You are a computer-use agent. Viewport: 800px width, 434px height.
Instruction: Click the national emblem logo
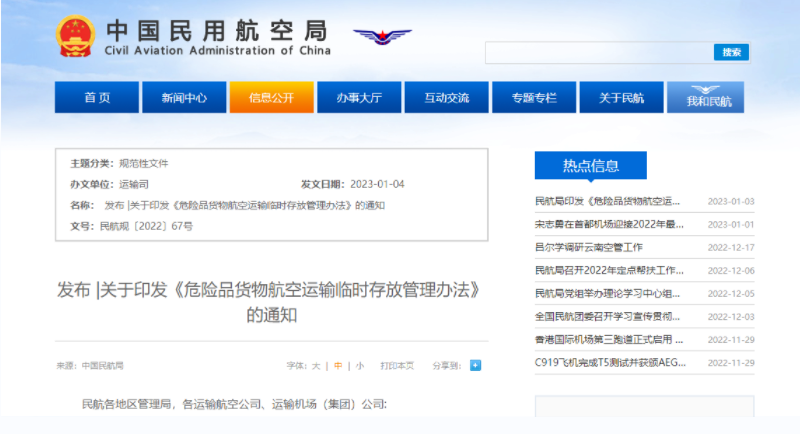(75, 36)
